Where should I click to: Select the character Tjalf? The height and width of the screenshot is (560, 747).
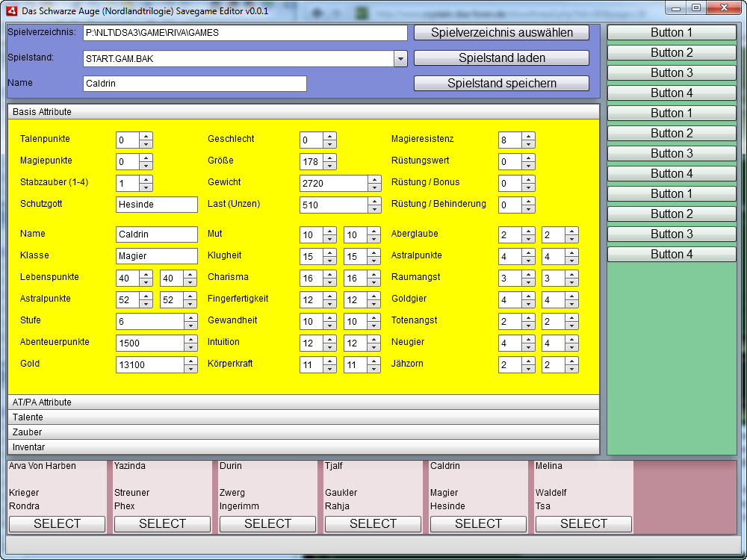point(373,524)
